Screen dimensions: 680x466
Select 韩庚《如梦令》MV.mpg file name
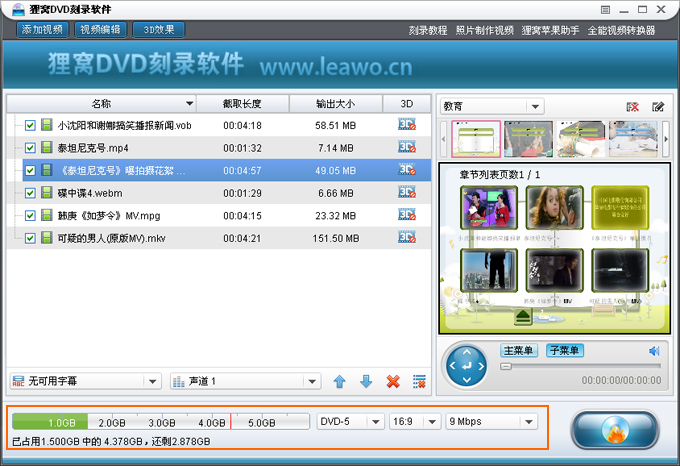tap(109, 215)
